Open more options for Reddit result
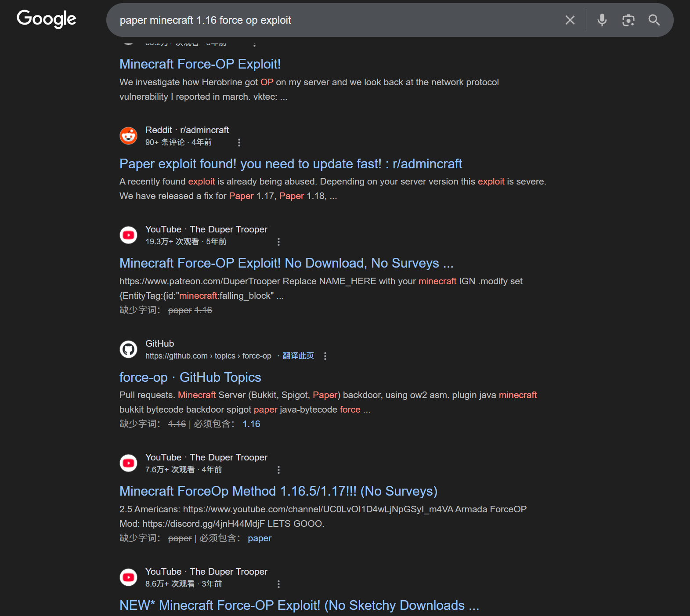Viewport: 690px width, 616px height. [239, 142]
